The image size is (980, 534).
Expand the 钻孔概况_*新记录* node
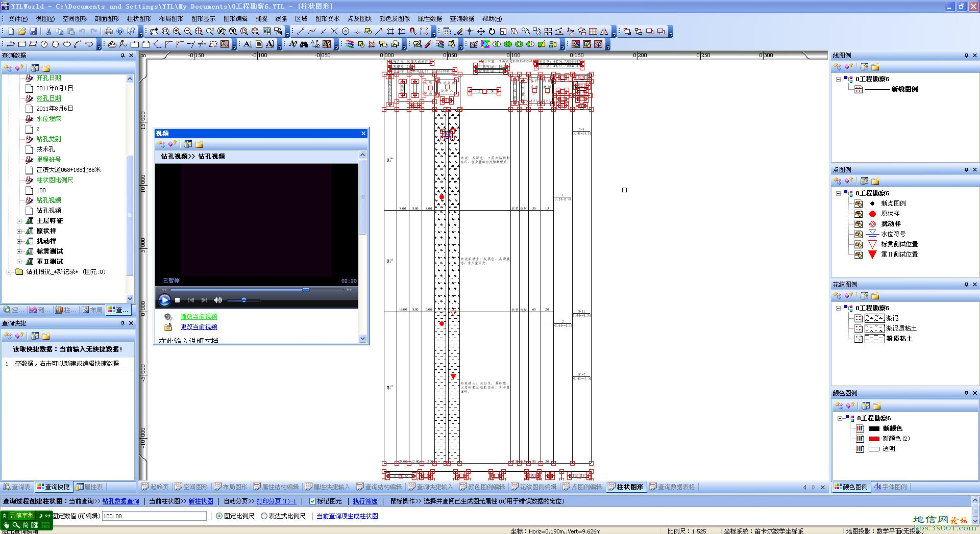(x=9, y=272)
